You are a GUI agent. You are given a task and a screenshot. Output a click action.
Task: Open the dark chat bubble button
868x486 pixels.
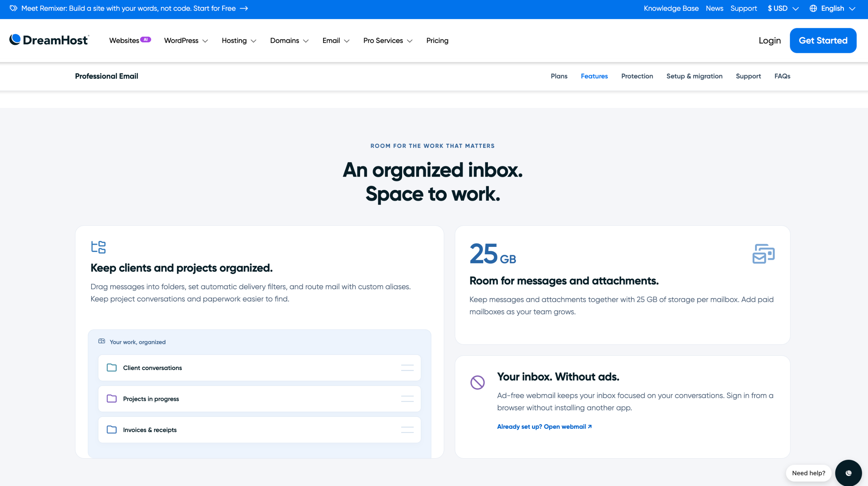click(x=848, y=473)
